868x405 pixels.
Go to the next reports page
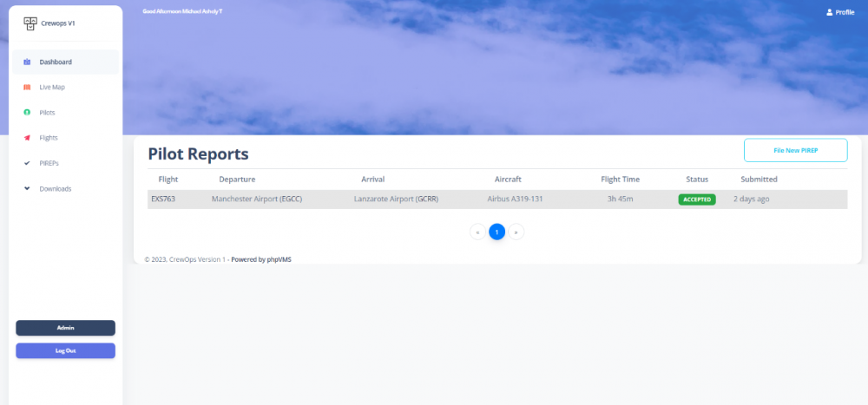pos(516,232)
